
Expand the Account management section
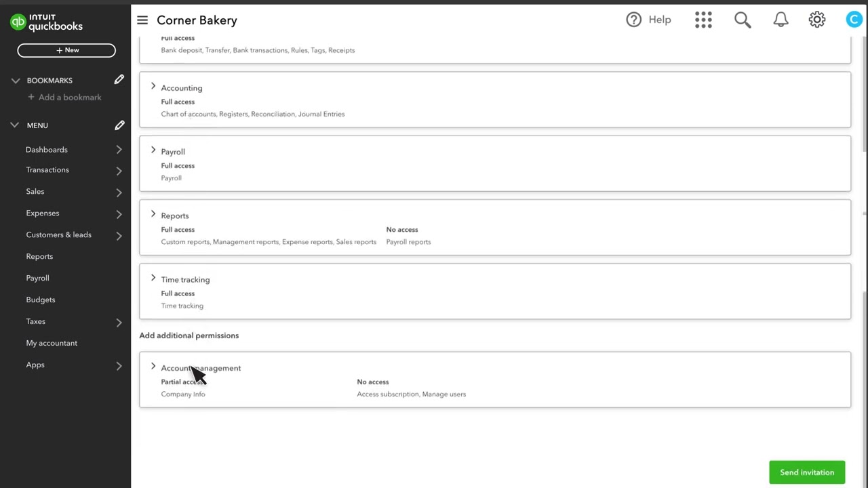coord(153,367)
